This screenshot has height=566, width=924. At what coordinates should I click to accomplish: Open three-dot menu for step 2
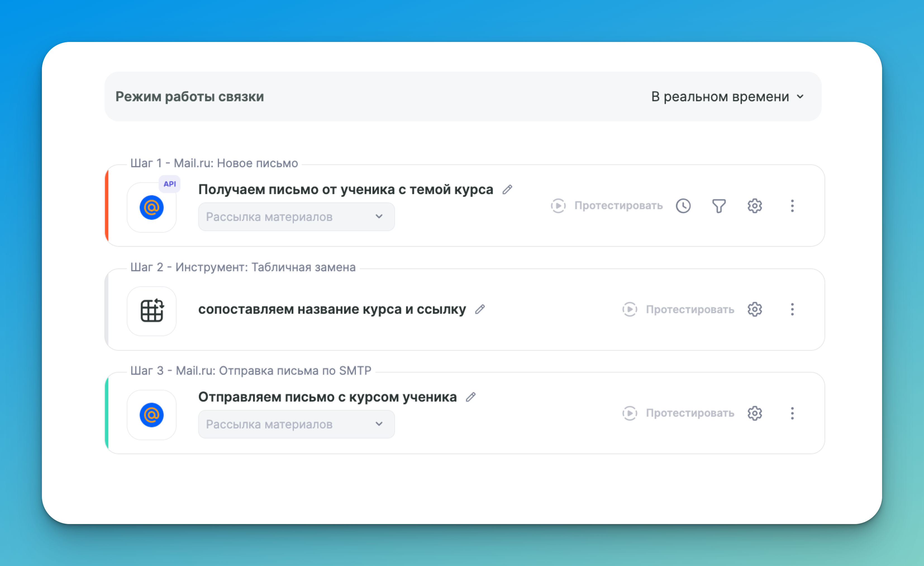(792, 309)
